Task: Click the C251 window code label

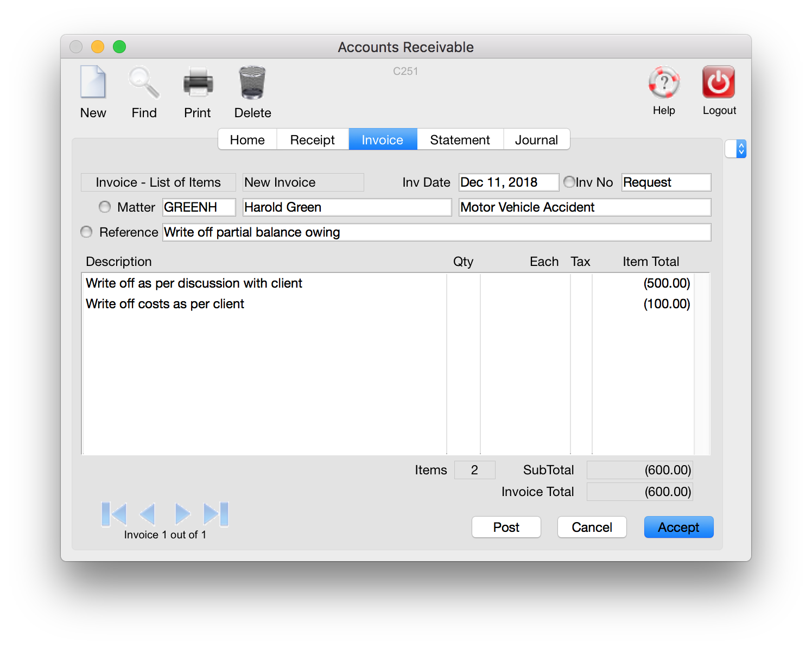Action: coord(405,71)
